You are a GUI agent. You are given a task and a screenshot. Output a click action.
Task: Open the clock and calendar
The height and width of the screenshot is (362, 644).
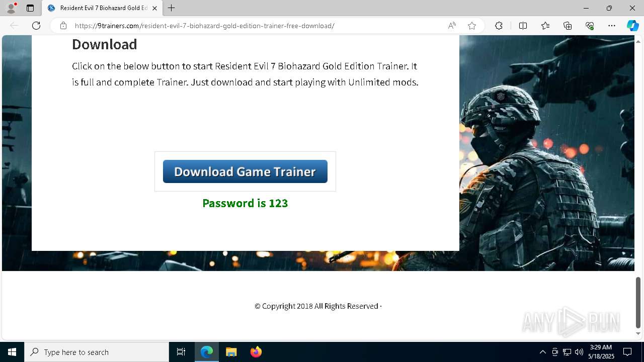point(601,352)
